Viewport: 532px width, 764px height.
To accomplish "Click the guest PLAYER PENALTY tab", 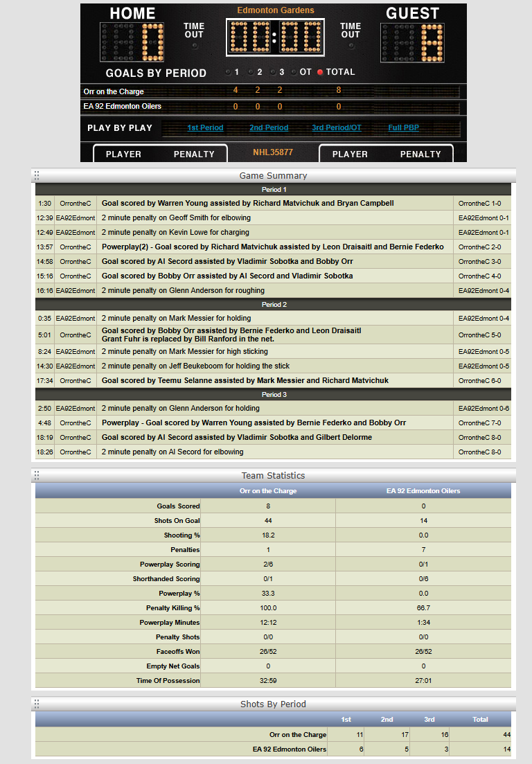I will pyautogui.click(x=387, y=154).
